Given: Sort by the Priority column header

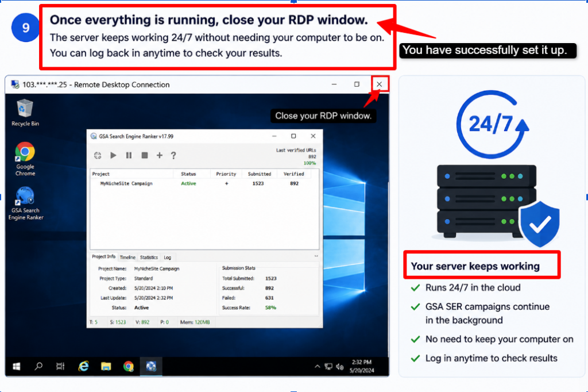Looking at the screenshot, I should tap(226, 174).
